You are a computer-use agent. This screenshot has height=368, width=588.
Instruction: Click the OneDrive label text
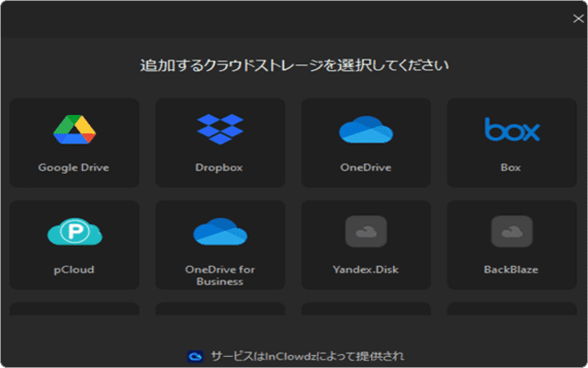(x=366, y=167)
